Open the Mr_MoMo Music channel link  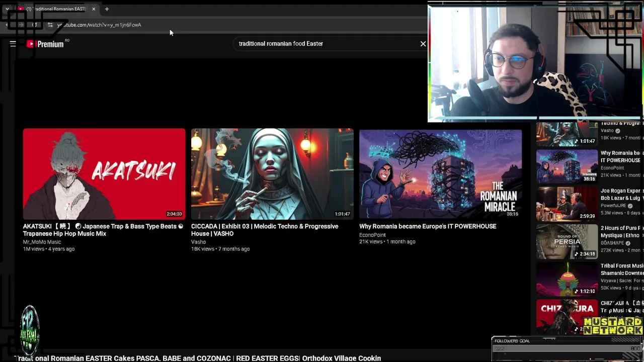(x=42, y=242)
